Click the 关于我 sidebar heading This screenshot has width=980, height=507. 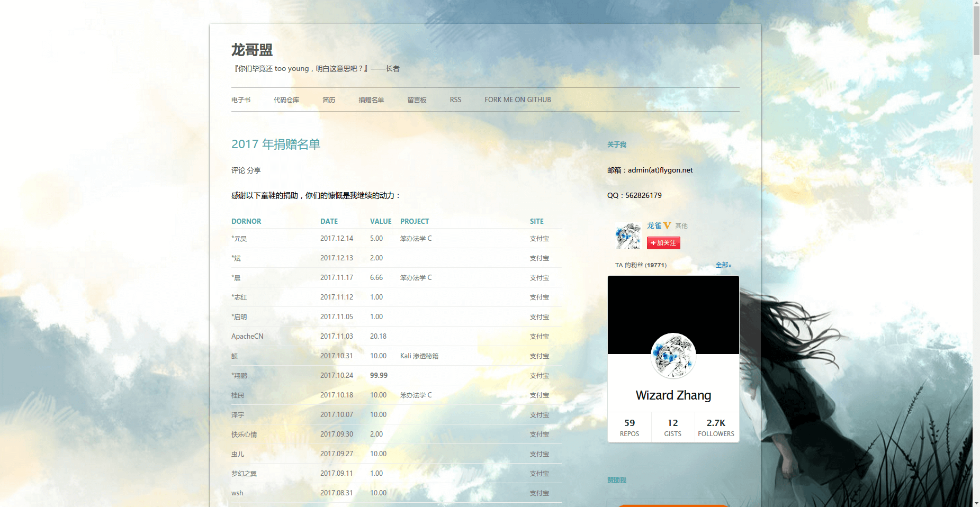[617, 144]
